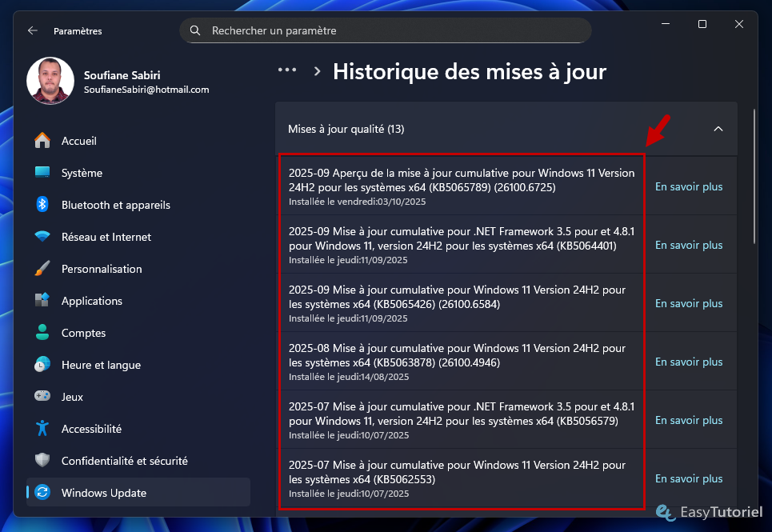Click the vertical scrollbar of update list
Screen dimensions: 772x532
click(754, 176)
